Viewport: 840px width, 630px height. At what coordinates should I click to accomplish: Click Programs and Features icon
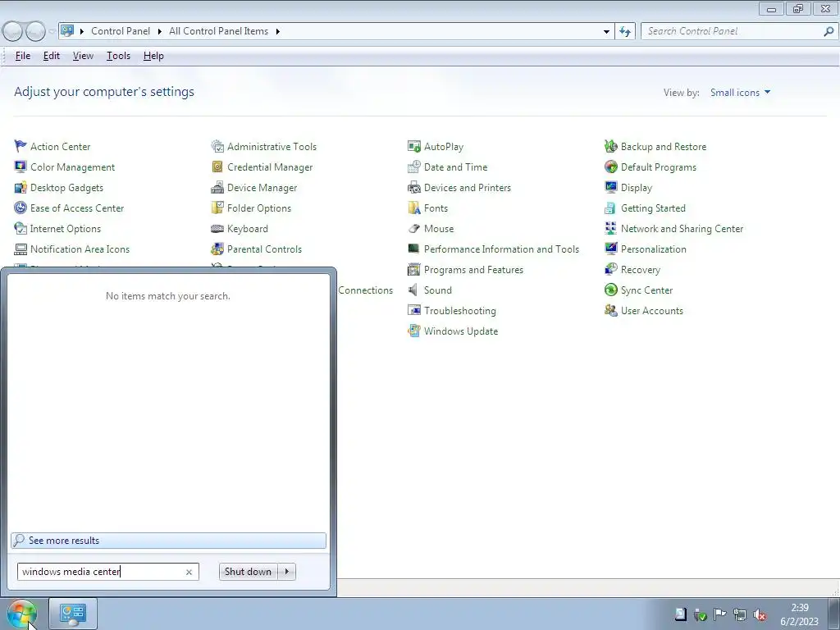coord(414,269)
